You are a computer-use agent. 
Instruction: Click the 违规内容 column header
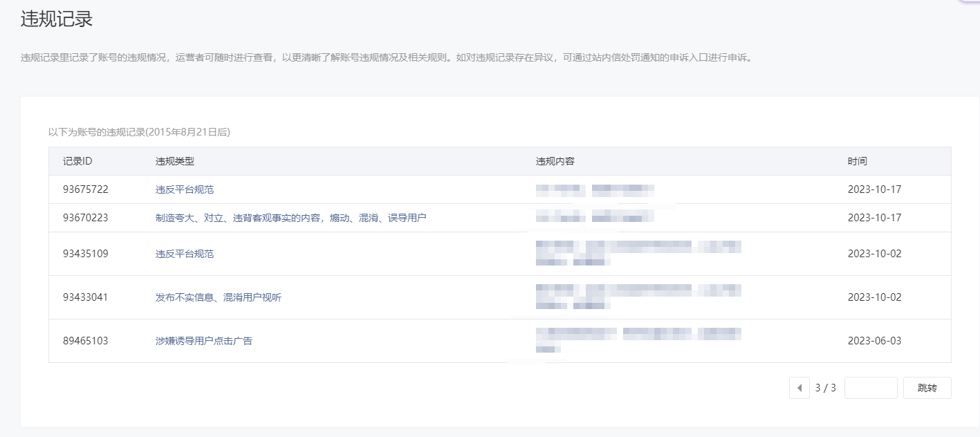pos(555,161)
